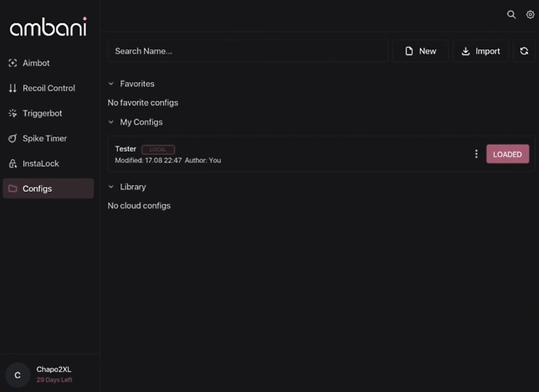
Task: Click the Spike Timer bomb icon
Action: (x=13, y=138)
